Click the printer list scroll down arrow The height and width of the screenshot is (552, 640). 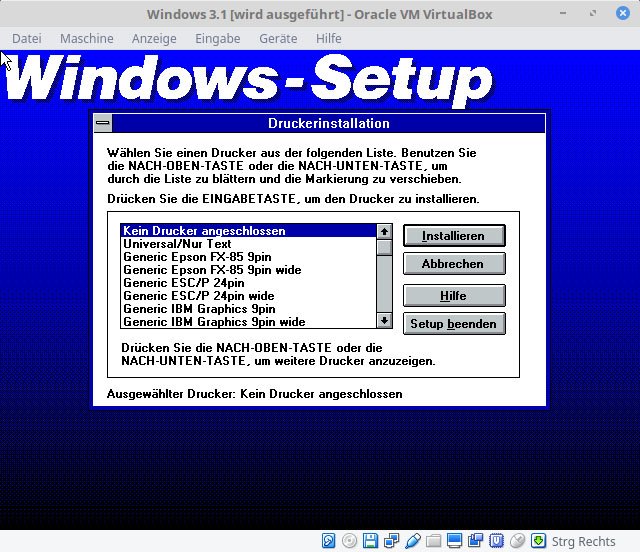(384, 321)
